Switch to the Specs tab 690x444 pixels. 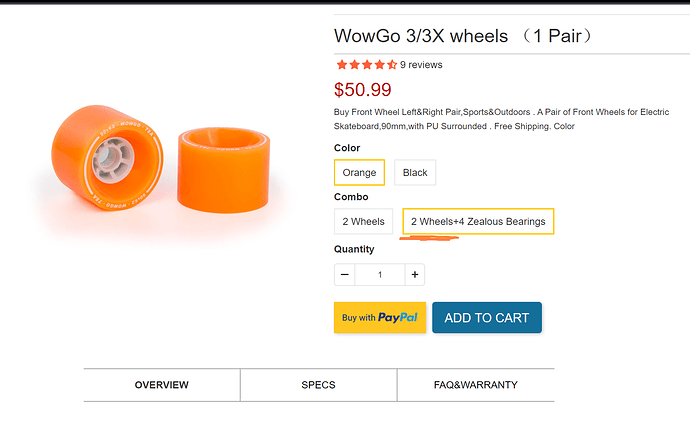(318, 385)
